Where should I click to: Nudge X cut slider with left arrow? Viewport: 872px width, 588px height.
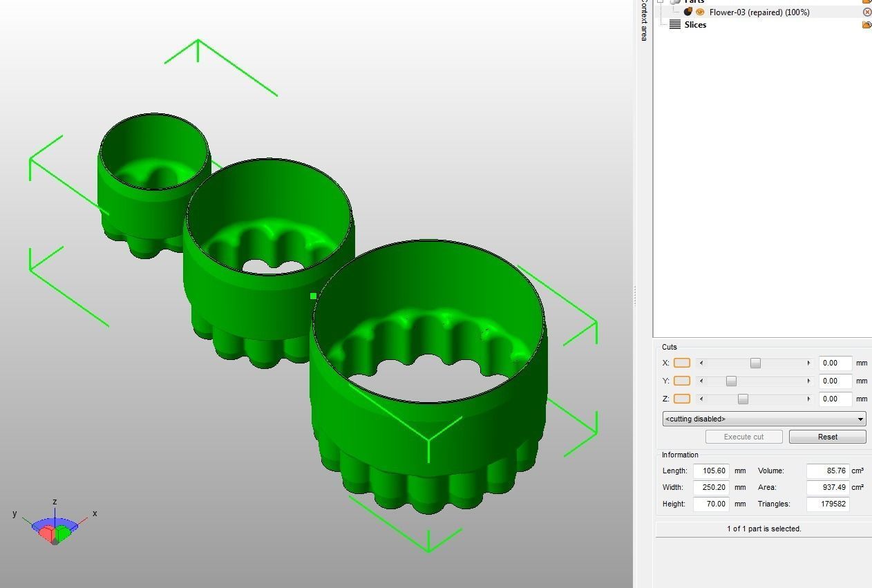pyautogui.click(x=701, y=363)
